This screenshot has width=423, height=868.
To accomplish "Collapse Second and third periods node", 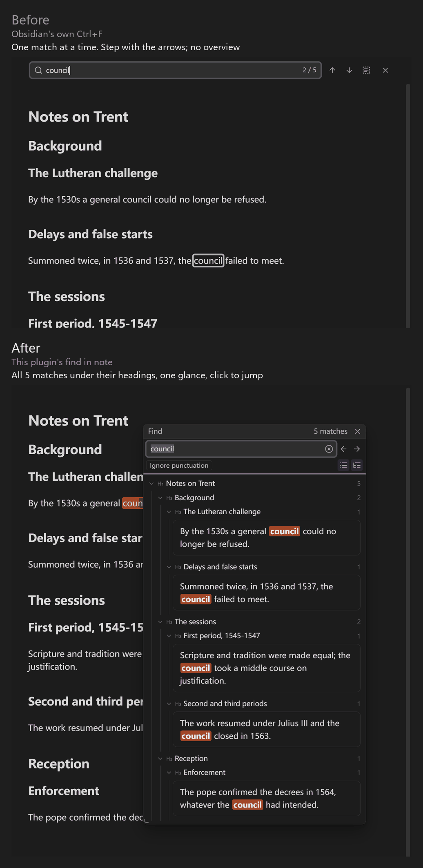I will point(169,704).
